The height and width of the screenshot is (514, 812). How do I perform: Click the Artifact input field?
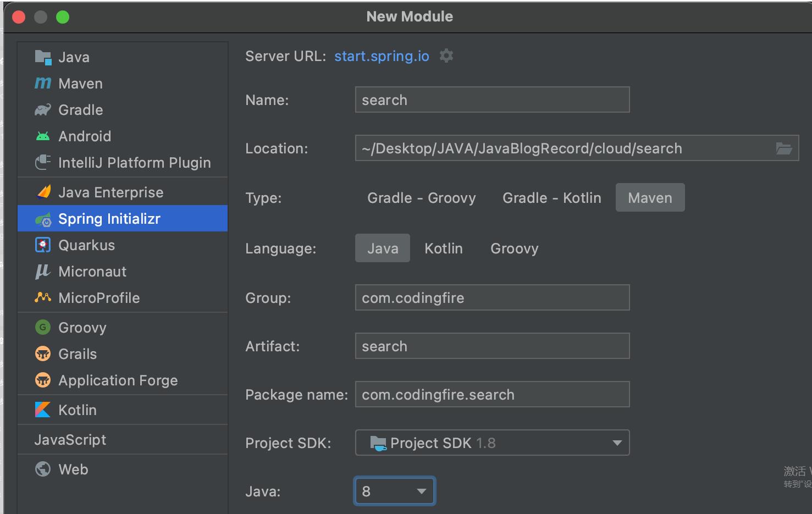493,346
